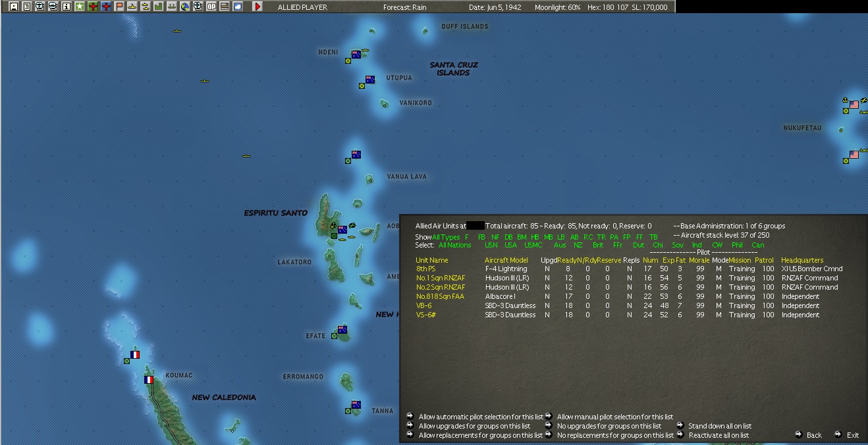Click the green land shape toolbar icon
The image size is (868, 445).
click(x=158, y=7)
